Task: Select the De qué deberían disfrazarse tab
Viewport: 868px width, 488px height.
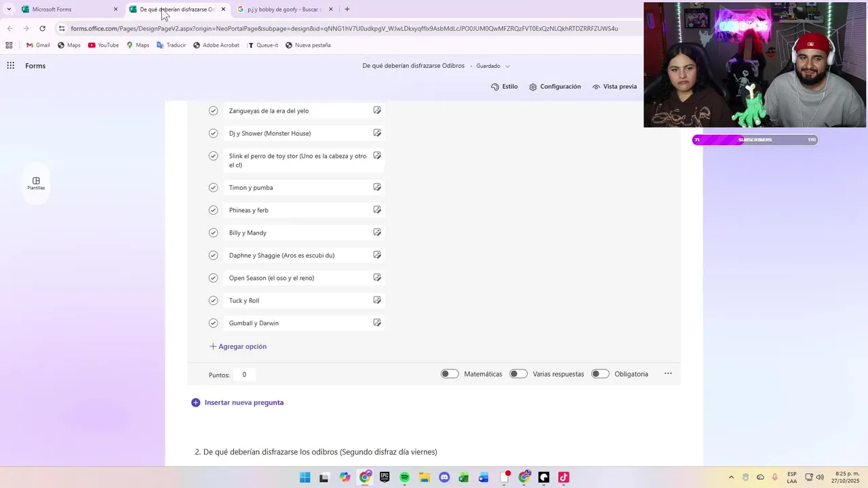Action: pyautogui.click(x=178, y=9)
